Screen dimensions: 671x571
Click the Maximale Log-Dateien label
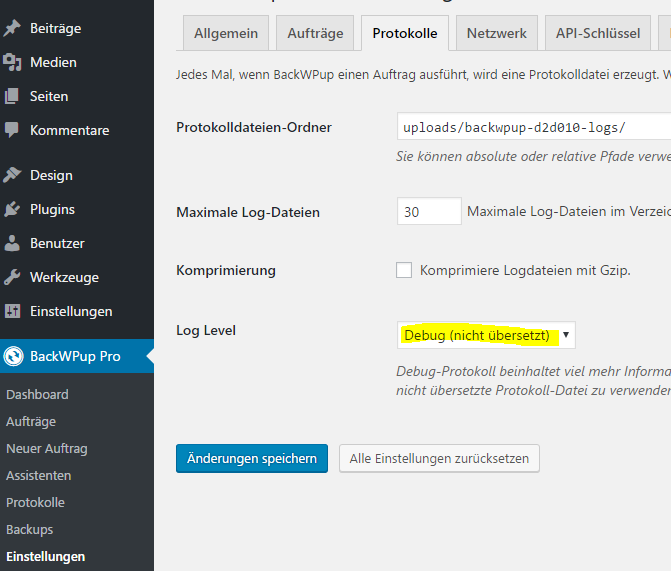point(248,212)
